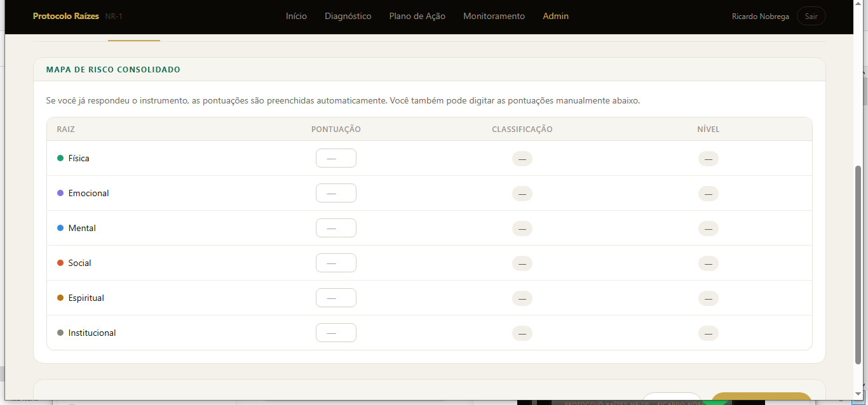The height and width of the screenshot is (405, 868).
Task: Click the Ricardo Nobrega user name
Action: point(761,17)
